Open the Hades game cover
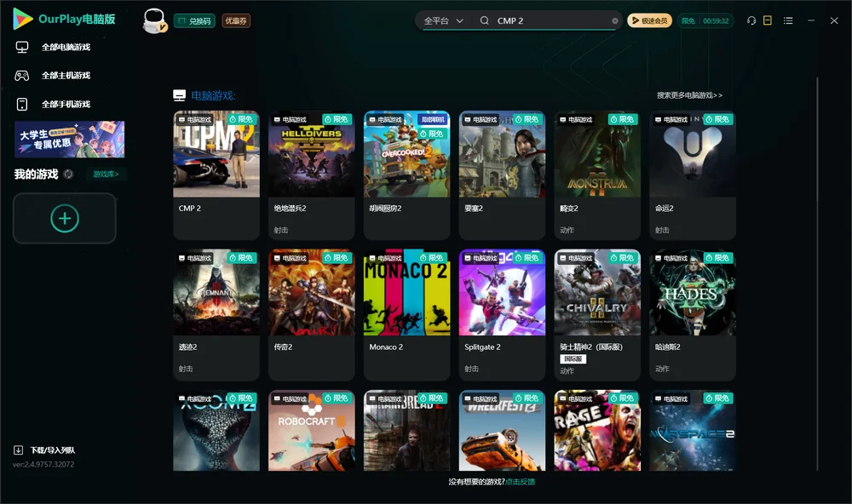This screenshot has width=852, height=504. click(x=693, y=293)
